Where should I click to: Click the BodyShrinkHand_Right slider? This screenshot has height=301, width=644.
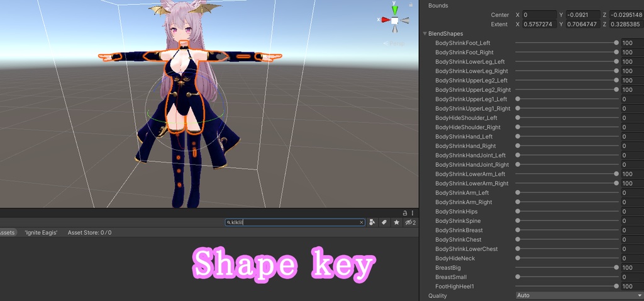tap(567, 146)
